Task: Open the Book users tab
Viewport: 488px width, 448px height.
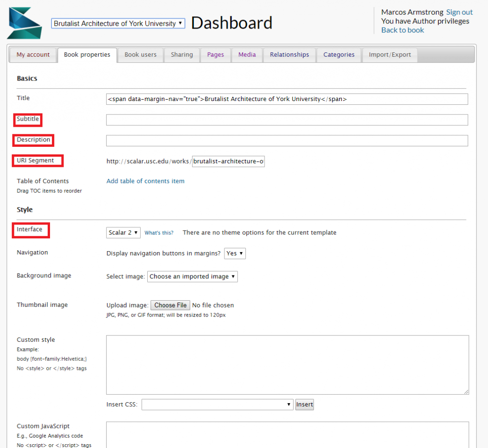Action: pyautogui.click(x=141, y=55)
